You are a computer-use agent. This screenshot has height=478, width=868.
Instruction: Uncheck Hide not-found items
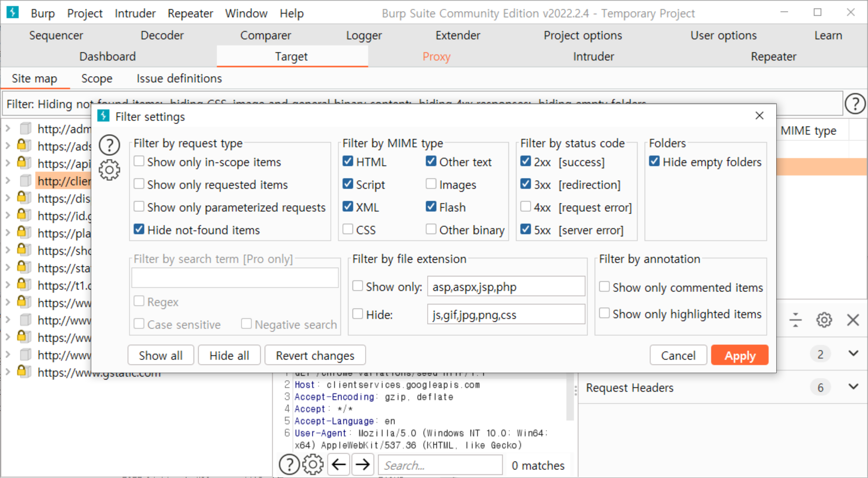click(x=139, y=229)
